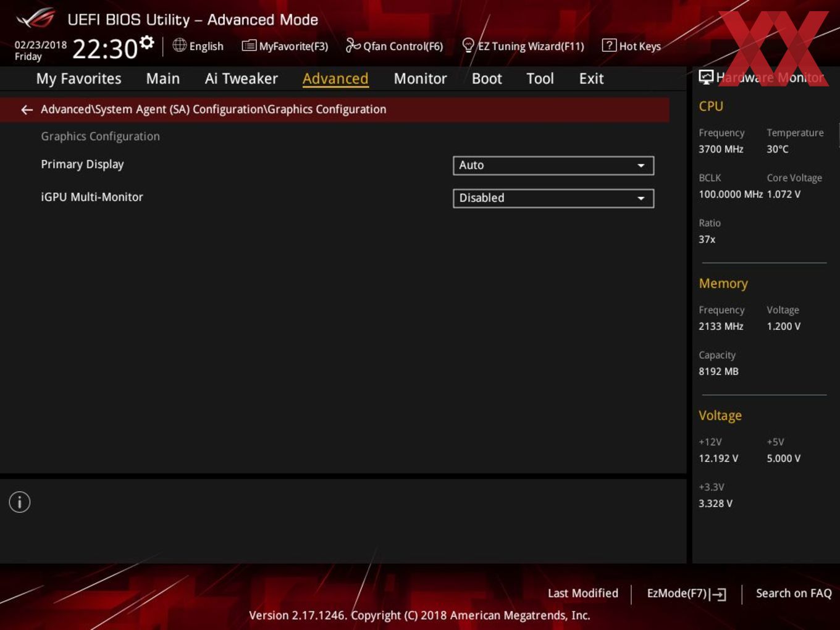Click +12V reading 12.192 V
840x630 pixels.
pos(718,458)
